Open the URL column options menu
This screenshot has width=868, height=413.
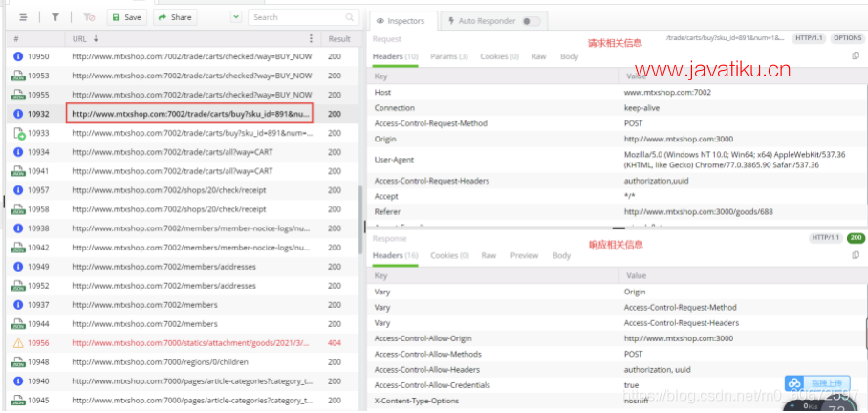[x=312, y=38]
